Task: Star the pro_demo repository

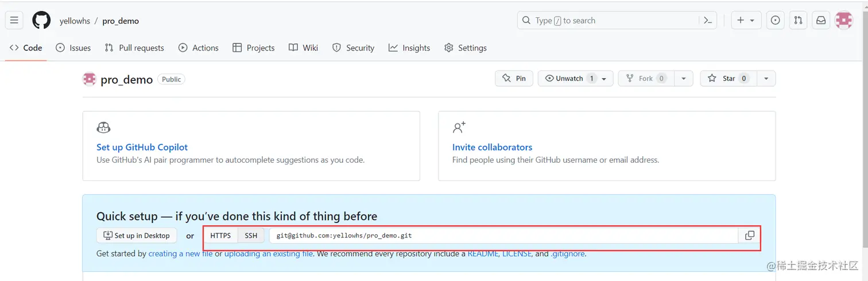Action: 728,79
